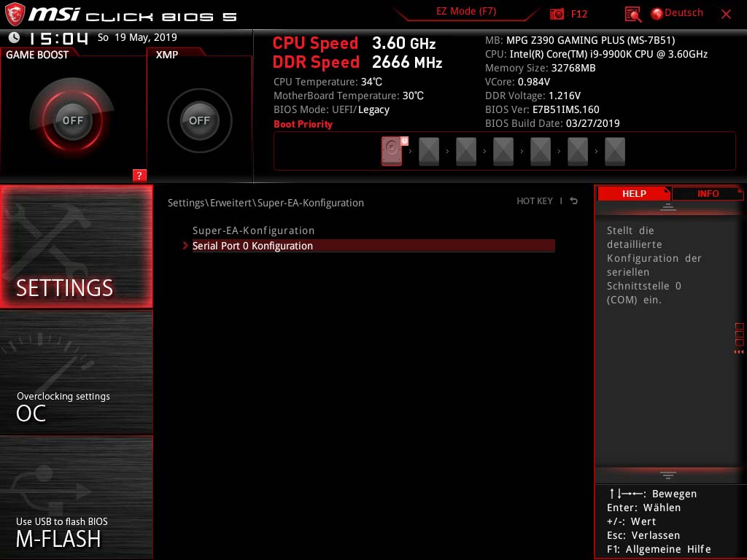The height and width of the screenshot is (560, 747).
Task: Switch to the HELP tab
Action: 634,193
